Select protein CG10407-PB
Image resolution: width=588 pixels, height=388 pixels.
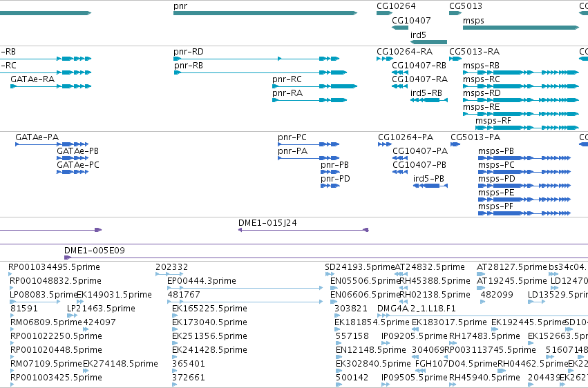[x=400, y=172]
